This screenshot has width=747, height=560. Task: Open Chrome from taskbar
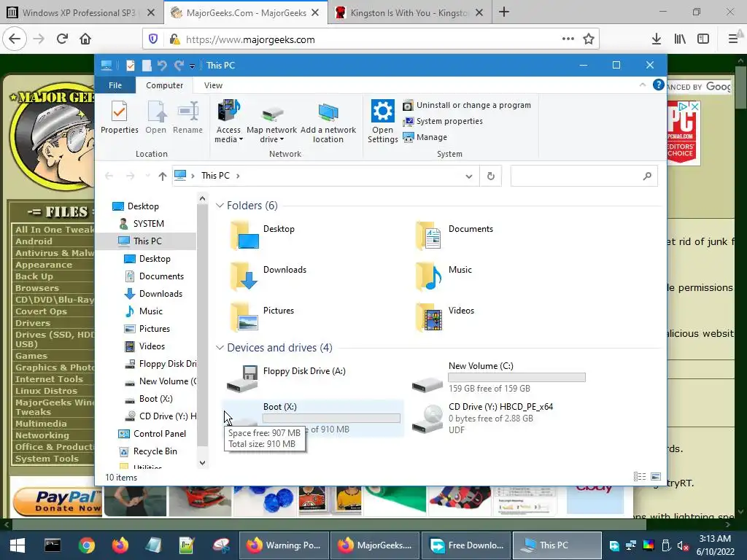87,545
